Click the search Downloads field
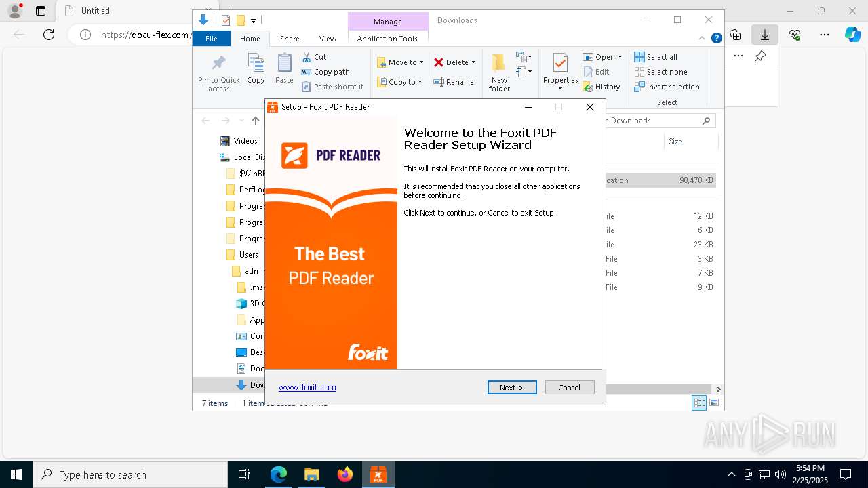The height and width of the screenshot is (488, 868). click(x=658, y=121)
